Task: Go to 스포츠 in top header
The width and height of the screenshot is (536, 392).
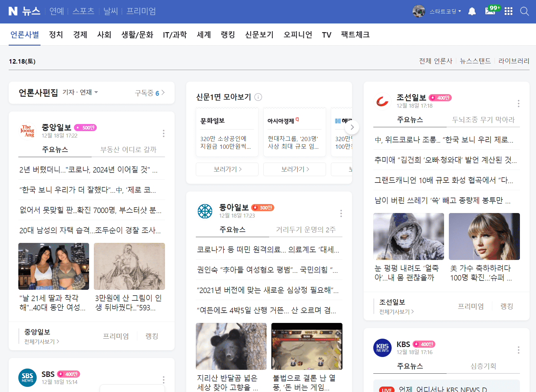Action: 83,11
